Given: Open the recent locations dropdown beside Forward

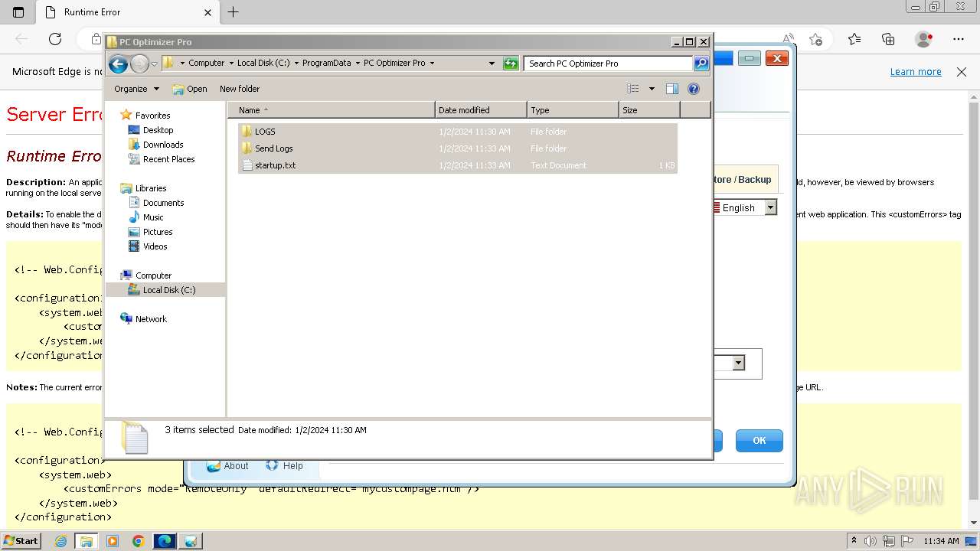Looking at the screenshot, I should point(154,64).
